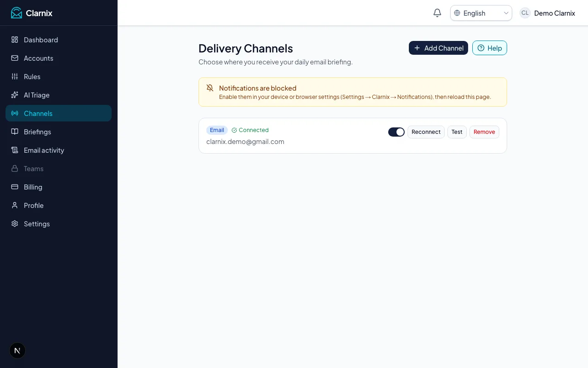Click the Briefings book sidebar icon
The width and height of the screenshot is (588, 368).
(15, 132)
